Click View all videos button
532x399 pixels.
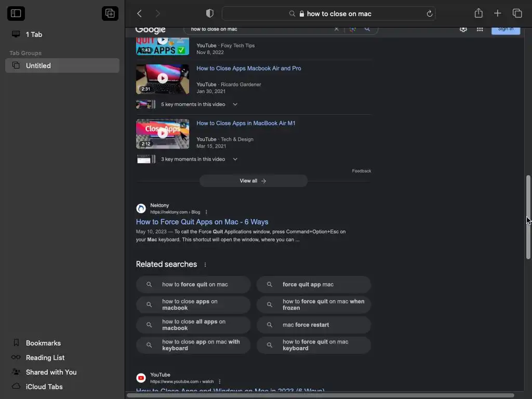[253, 181]
